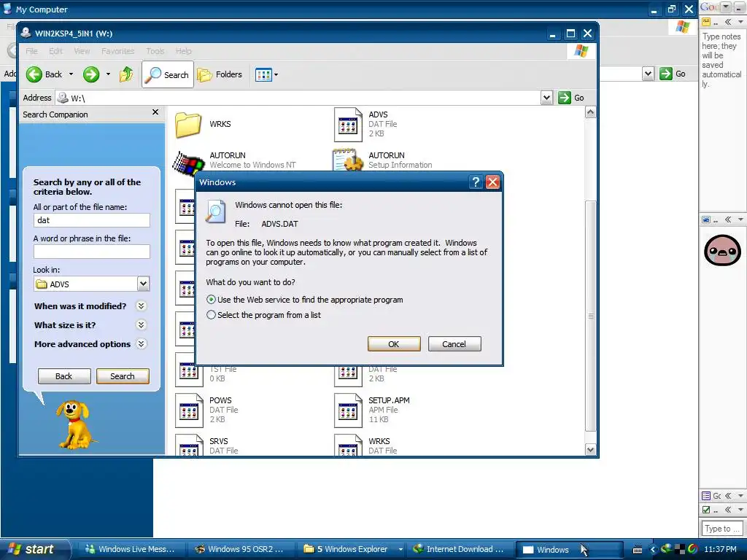Click Go button in WIN2KSP4 address bar
This screenshot has height=560, width=747.
571,98
